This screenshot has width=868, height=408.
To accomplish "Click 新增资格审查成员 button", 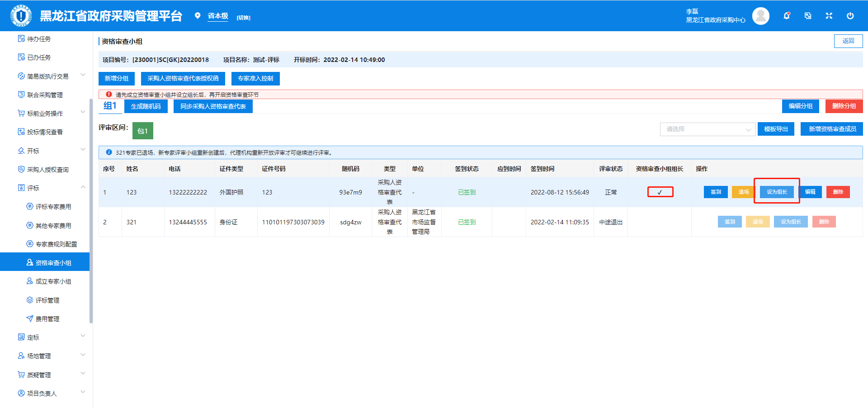I will tap(832, 129).
